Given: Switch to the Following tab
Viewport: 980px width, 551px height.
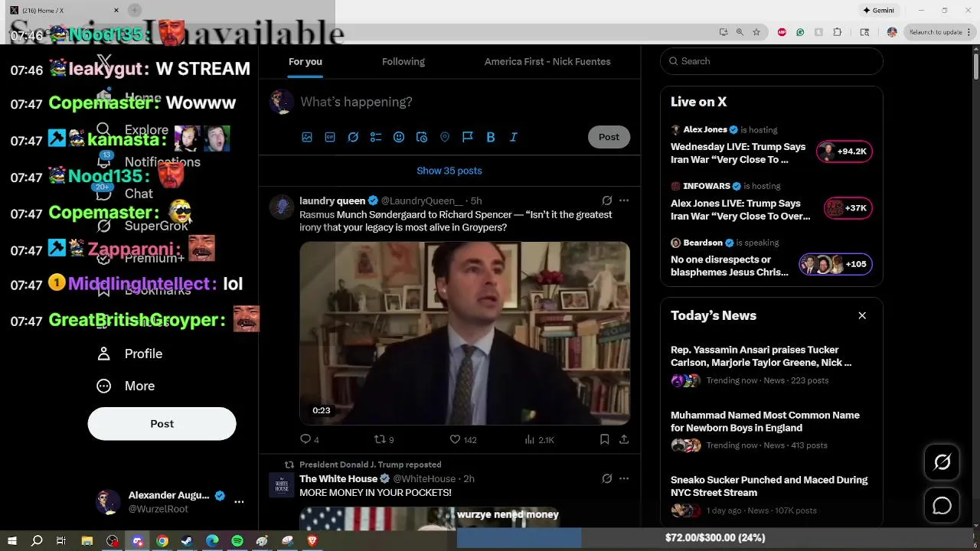Looking at the screenshot, I should 403,62.
